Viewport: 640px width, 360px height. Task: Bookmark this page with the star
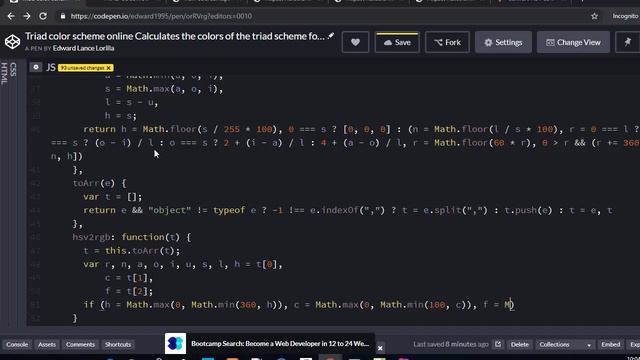coord(594,16)
